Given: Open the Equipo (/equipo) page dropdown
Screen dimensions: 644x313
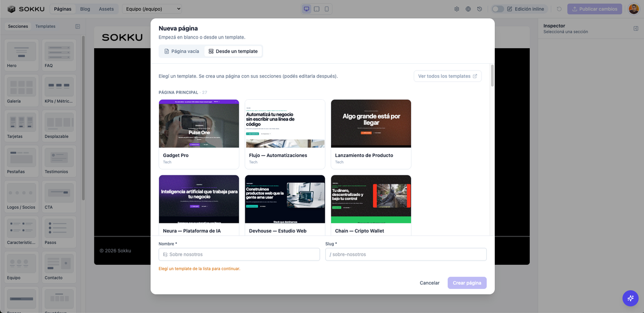Looking at the screenshot, I should 152,9.
